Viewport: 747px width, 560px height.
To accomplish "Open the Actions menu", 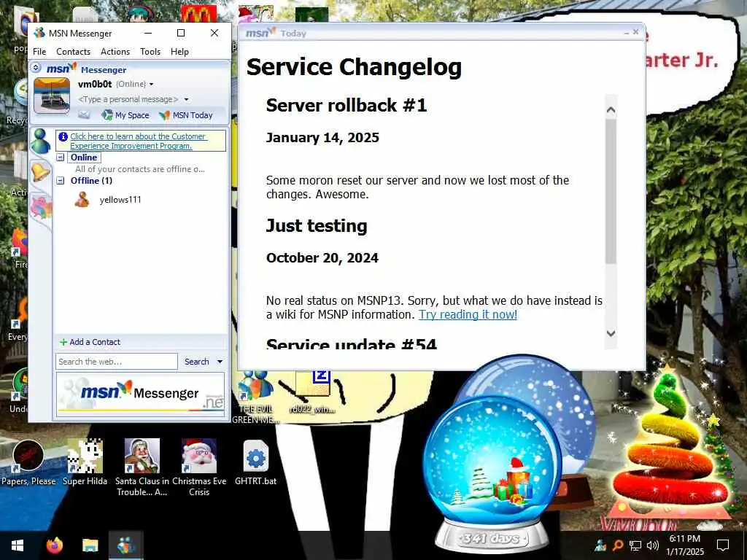I will point(115,52).
